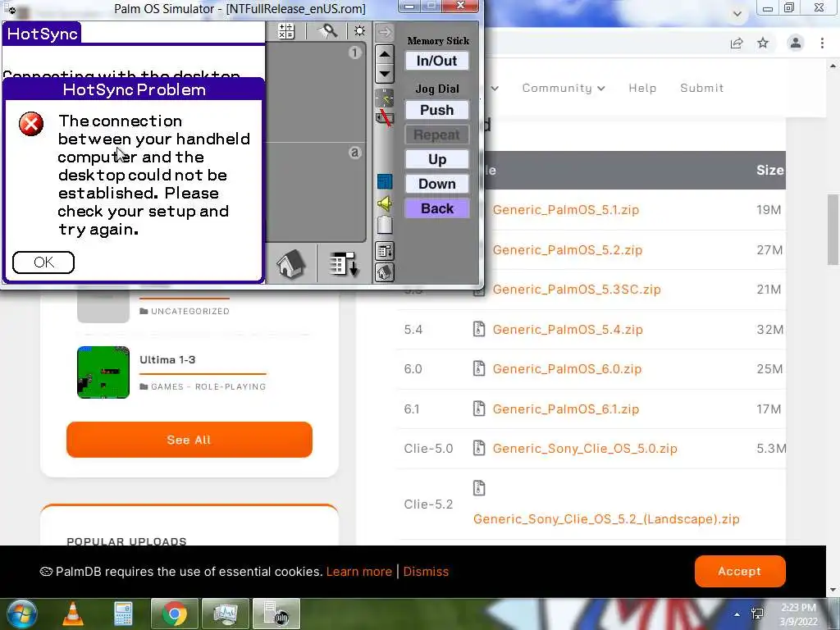Download Generic_Sony_Clie_OS_5.2_(Landscape).zip
840x630 pixels.
[606, 519]
